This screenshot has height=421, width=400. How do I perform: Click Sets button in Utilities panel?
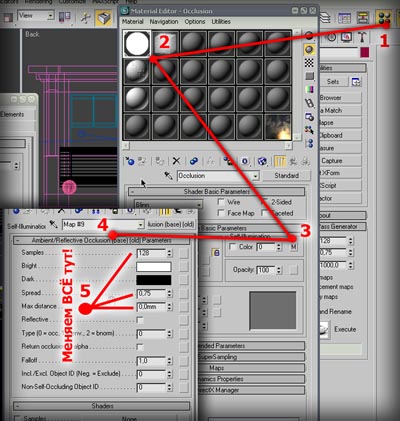click(333, 82)
